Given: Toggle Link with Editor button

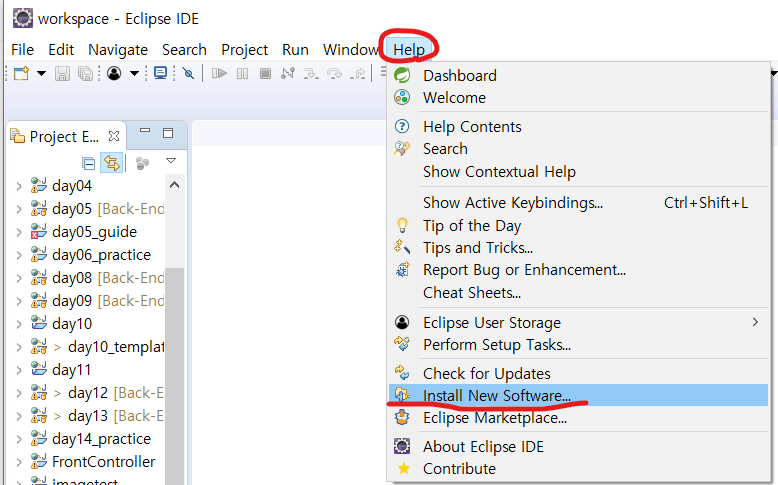Looking at the screenshot, I should (111, 163).
